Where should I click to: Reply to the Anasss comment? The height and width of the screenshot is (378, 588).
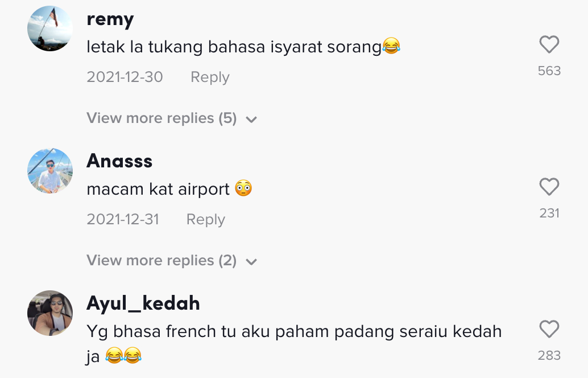click(x=205, y=220)
